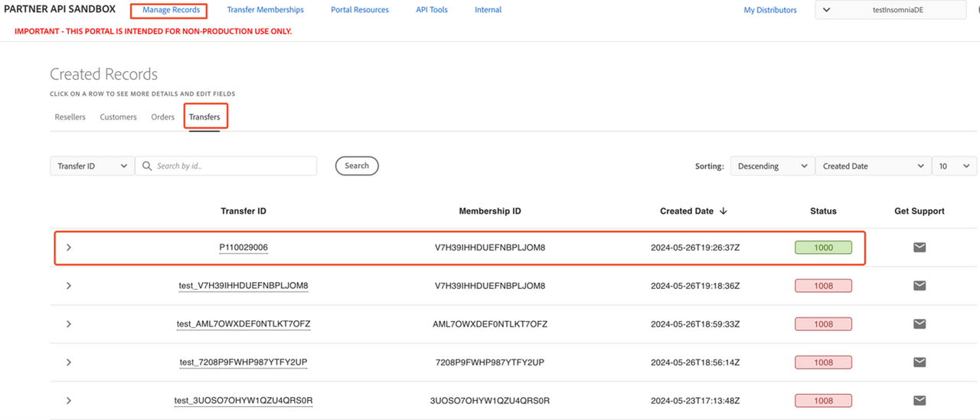Change page size from 10 dropdown
This screenshot has width=980, height=420.
pos(954,166)
